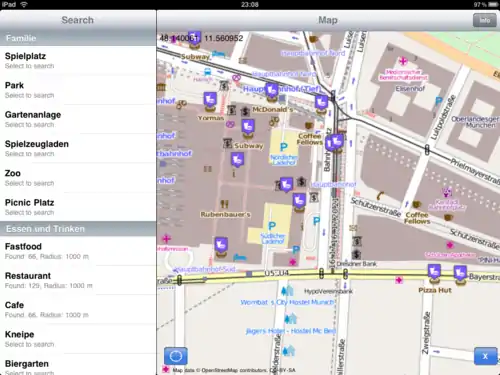Select Fastfood row with 66 found
This screenshot has width=500, height=375.
(x=78, y=251)
